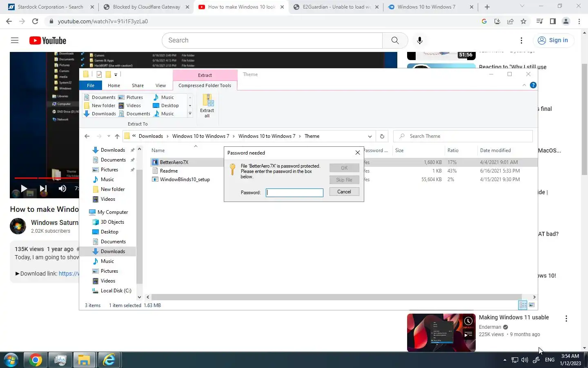588x368 pixels.
Task: Open Making Windows 11 usable video thumbnail
Action: coord(441,332)
